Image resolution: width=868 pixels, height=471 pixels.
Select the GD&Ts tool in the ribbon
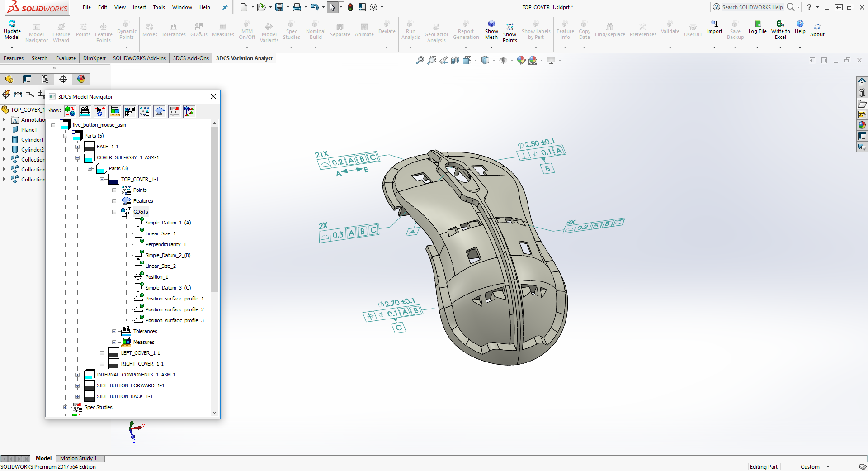point(199,30)
